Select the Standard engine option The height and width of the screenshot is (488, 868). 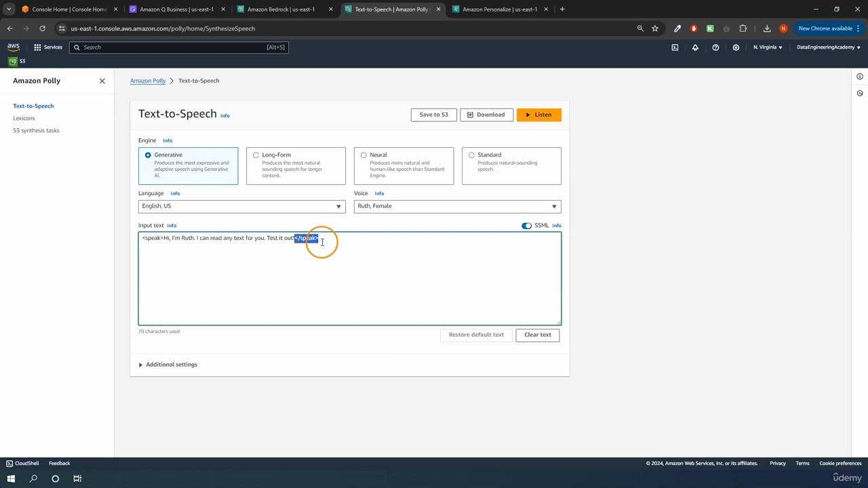[511, 166]
